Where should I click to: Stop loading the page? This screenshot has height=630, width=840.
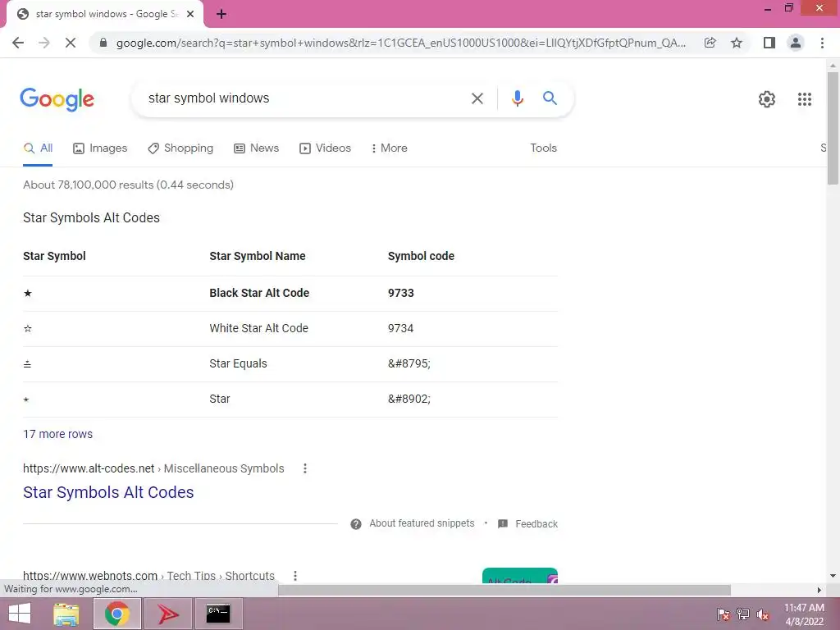click(x=71, y=43)
